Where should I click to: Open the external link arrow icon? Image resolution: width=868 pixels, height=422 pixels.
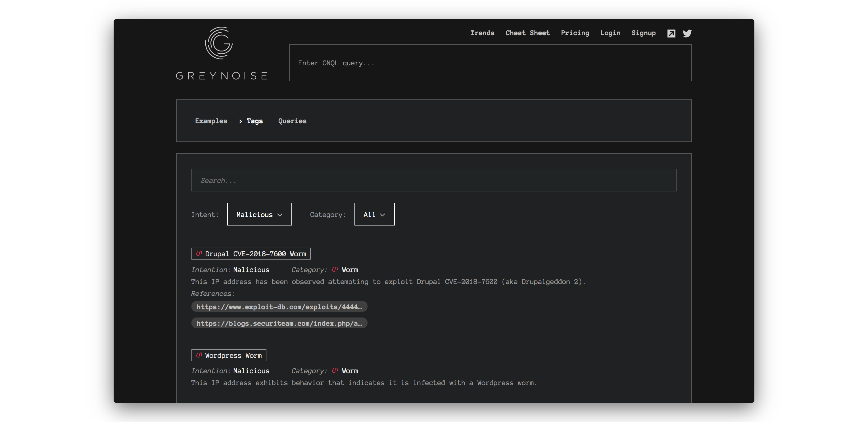point(671,33)
